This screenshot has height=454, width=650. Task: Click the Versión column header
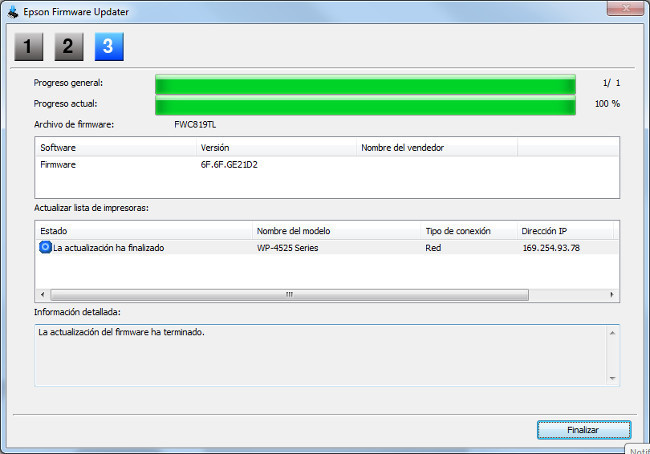(276, 148)
